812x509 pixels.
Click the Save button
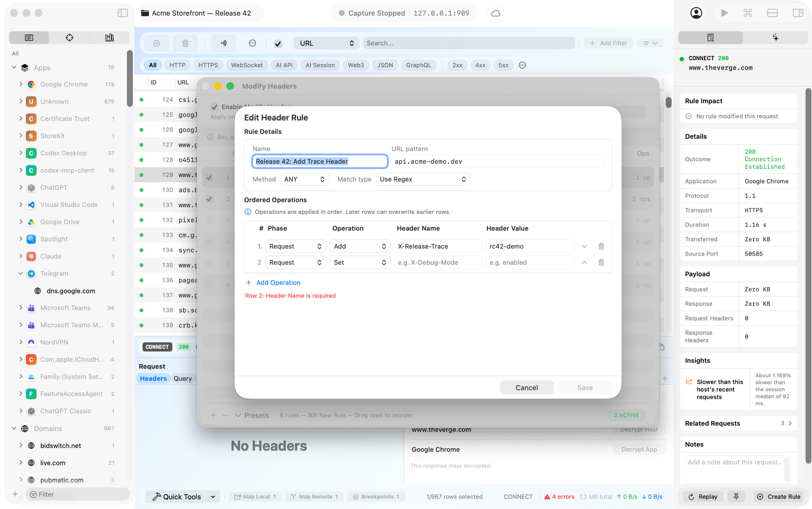(585, 388)
